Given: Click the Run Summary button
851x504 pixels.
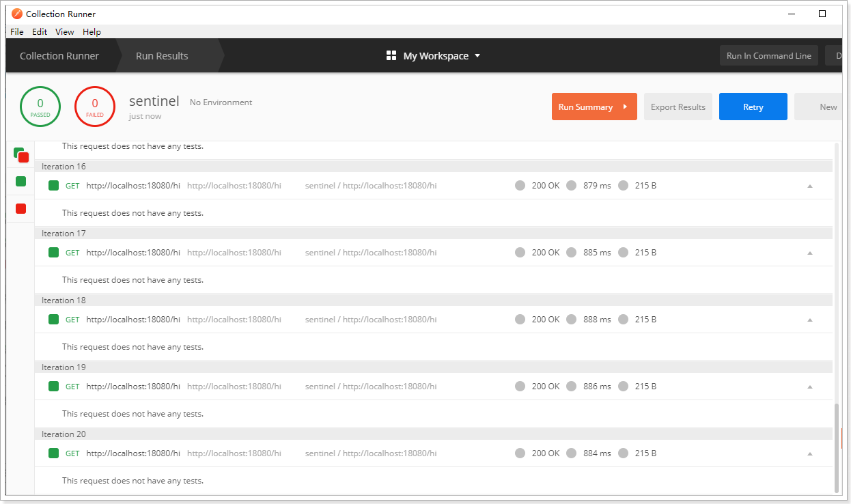Looking at the screenshot, I should tap(594, 107).
